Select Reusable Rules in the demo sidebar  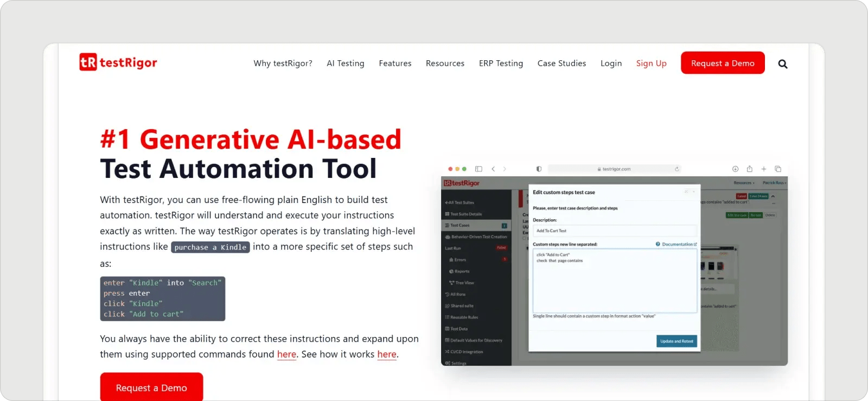(461, 317)
